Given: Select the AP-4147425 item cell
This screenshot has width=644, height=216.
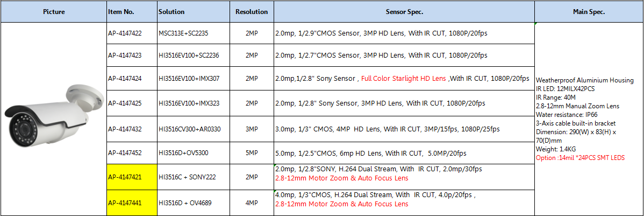Looking at the screenshot, I should tap(132, 103).
